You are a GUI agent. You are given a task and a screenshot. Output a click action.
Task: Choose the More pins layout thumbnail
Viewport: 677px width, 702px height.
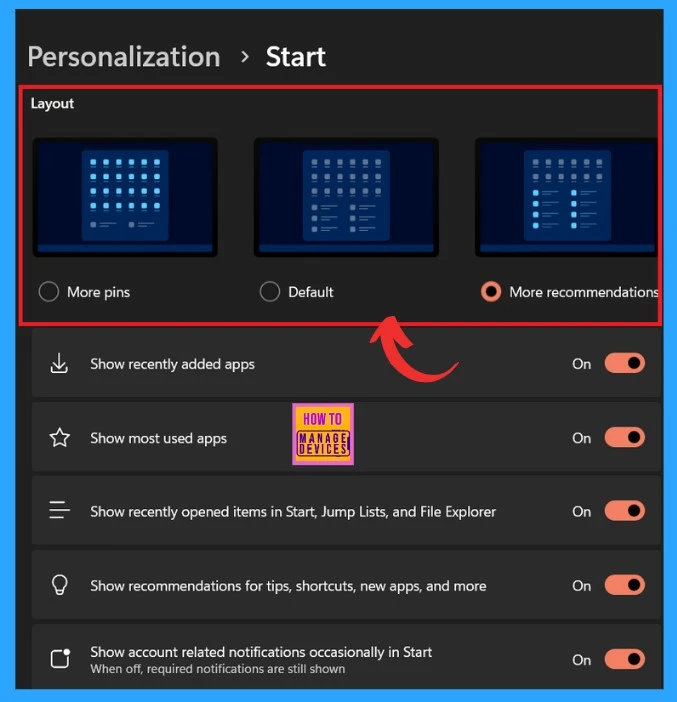(125, 197)
